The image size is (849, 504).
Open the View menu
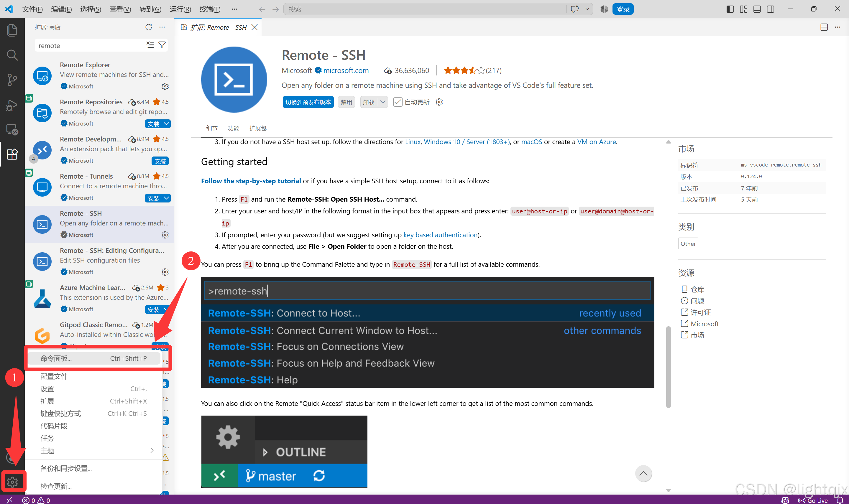click(x=120, y=9)
